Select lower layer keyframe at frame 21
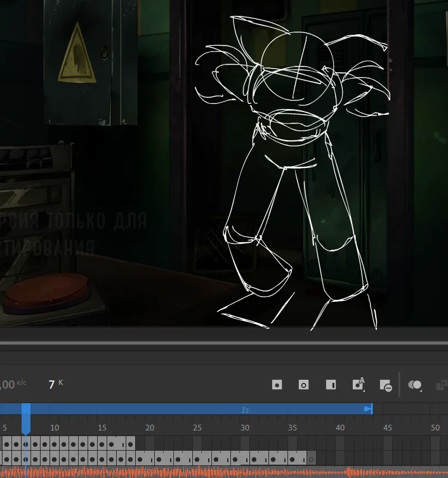Image resolution: width=448 pixels, height=478 pixels. point(159,459)
